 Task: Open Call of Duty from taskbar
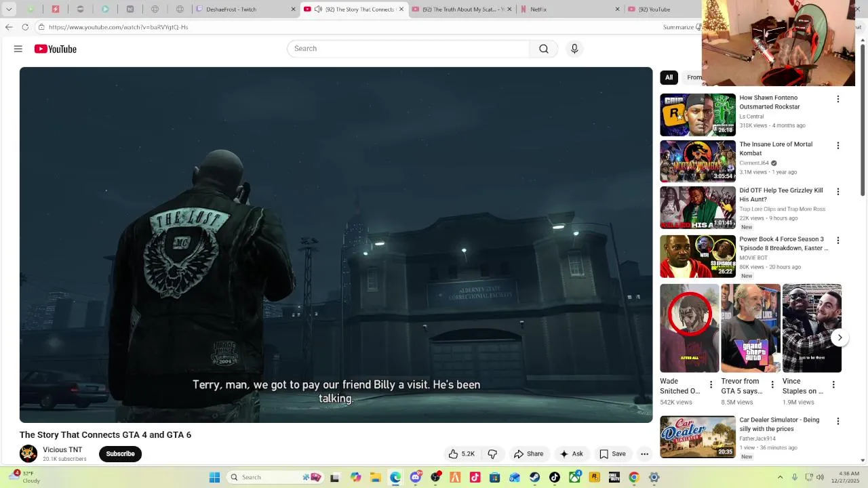tap(614, 477)
